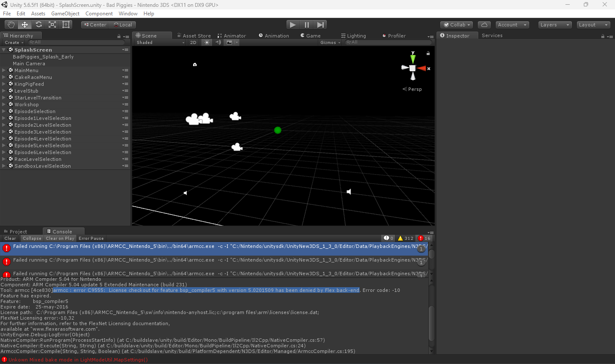Toggle scene lighting sun icon

point(207,42)
